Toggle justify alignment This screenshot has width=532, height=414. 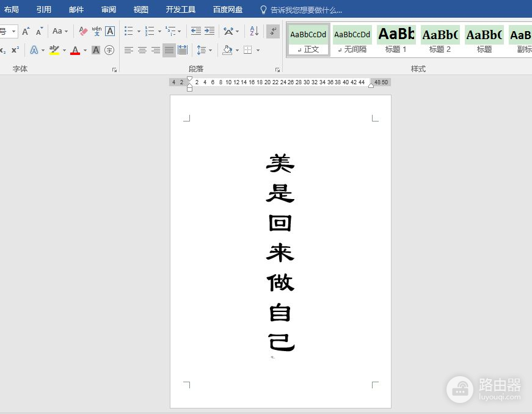pos(169,50)
